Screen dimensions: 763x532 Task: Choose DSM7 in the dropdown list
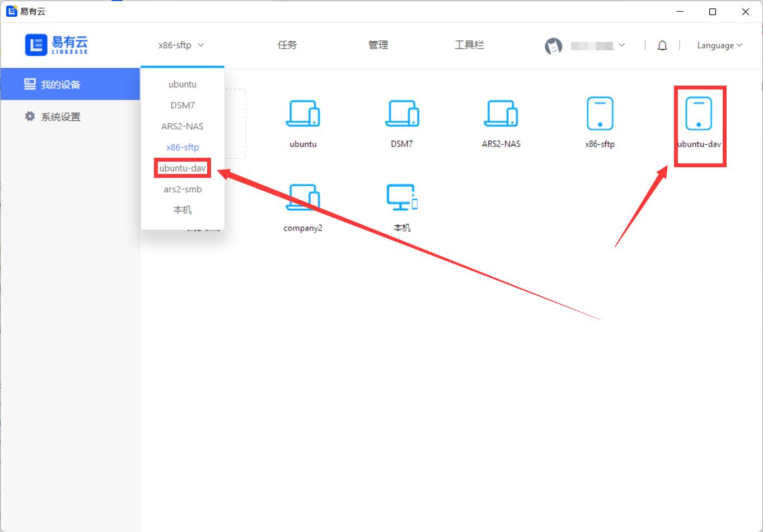point(182,105)
